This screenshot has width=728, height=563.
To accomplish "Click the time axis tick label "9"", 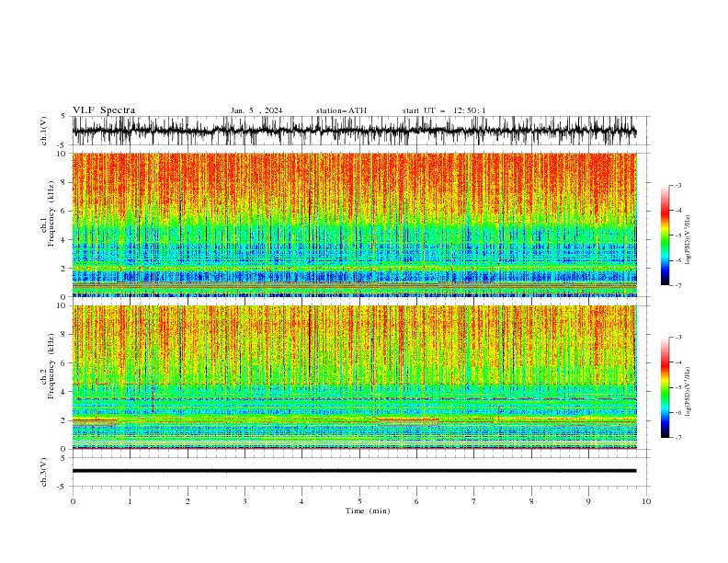I will (588, 501).
